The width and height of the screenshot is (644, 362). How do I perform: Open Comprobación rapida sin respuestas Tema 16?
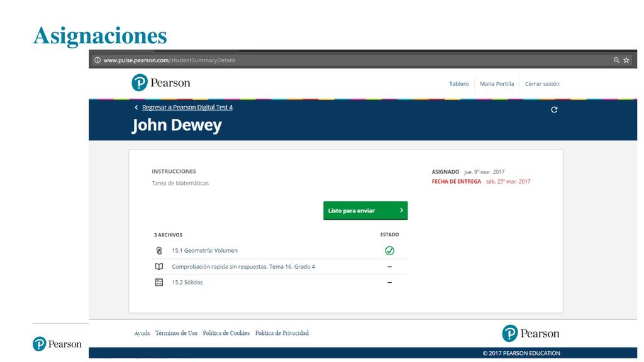pos(243,266)
